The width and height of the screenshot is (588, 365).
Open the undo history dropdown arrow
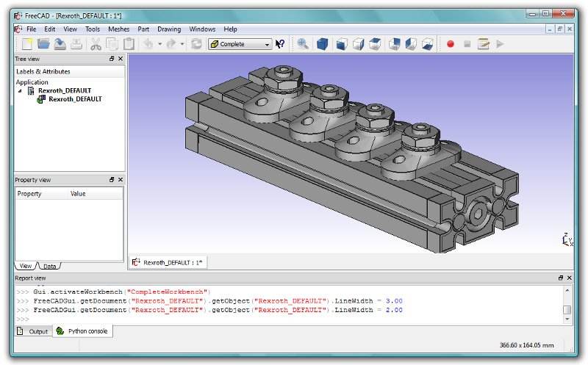click(159, 44)
